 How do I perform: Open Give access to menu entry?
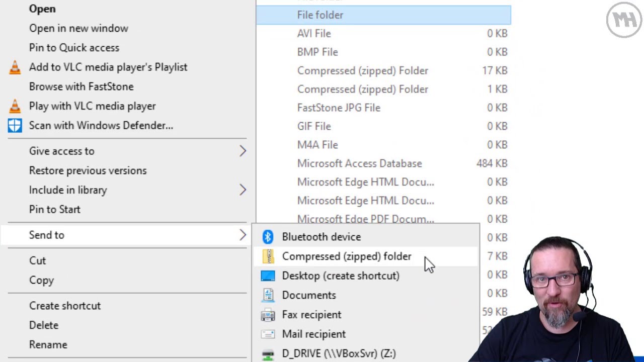61,151
